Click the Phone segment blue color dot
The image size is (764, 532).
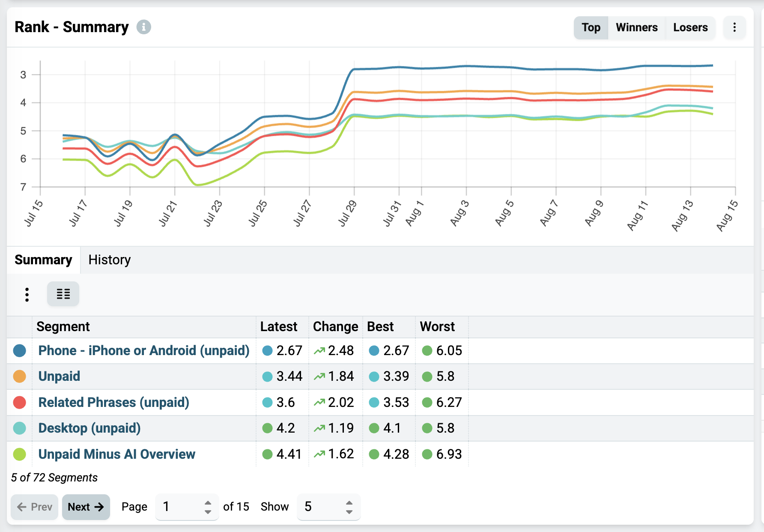tap(20, 350)
